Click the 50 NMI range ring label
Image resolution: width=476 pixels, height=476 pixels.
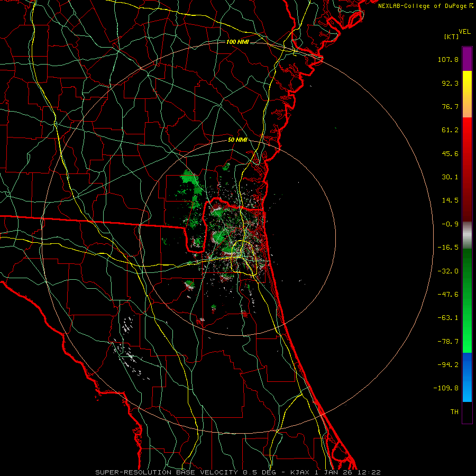237,140
